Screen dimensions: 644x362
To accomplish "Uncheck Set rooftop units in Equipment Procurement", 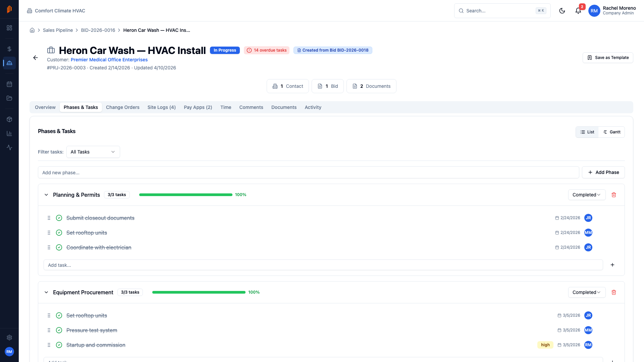I will coord(59,315).
